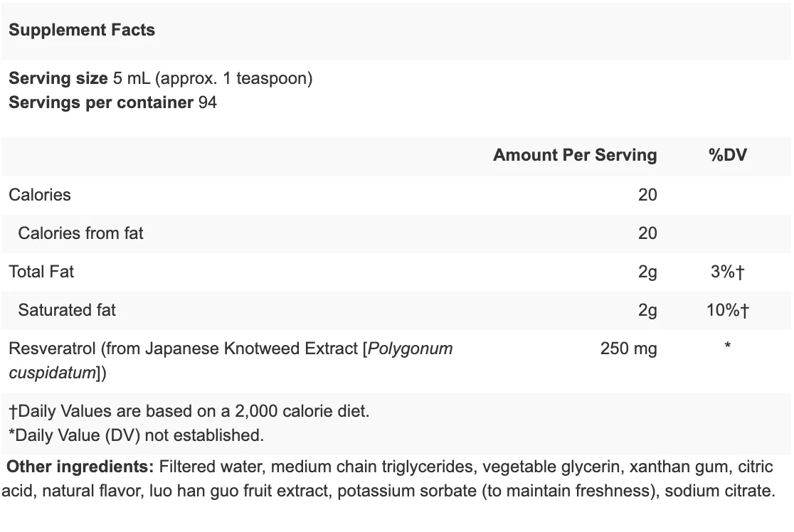
Task: Click the Other ingredients bold label
Action: pos(80,467)
